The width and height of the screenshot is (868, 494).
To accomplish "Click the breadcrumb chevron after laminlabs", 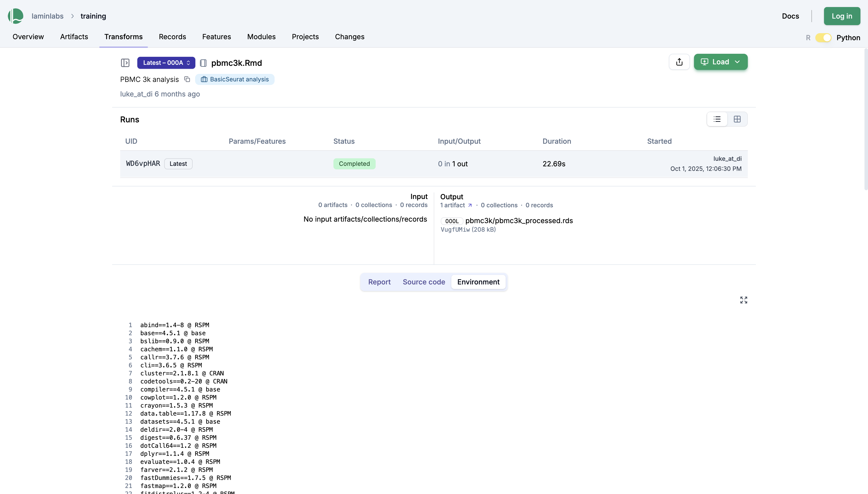I will (72, 16).
